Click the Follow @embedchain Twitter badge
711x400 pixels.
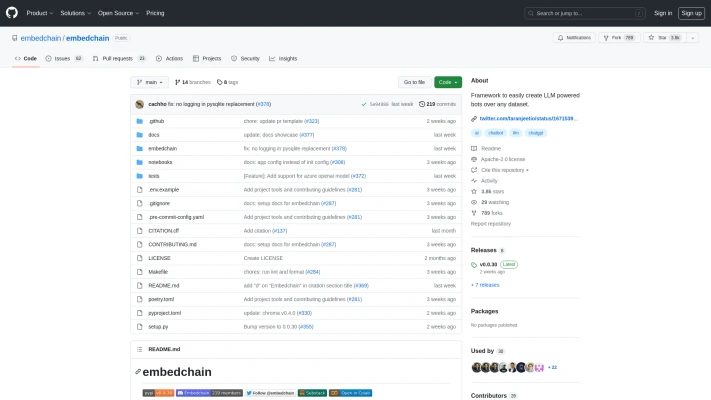click(270, 393)
